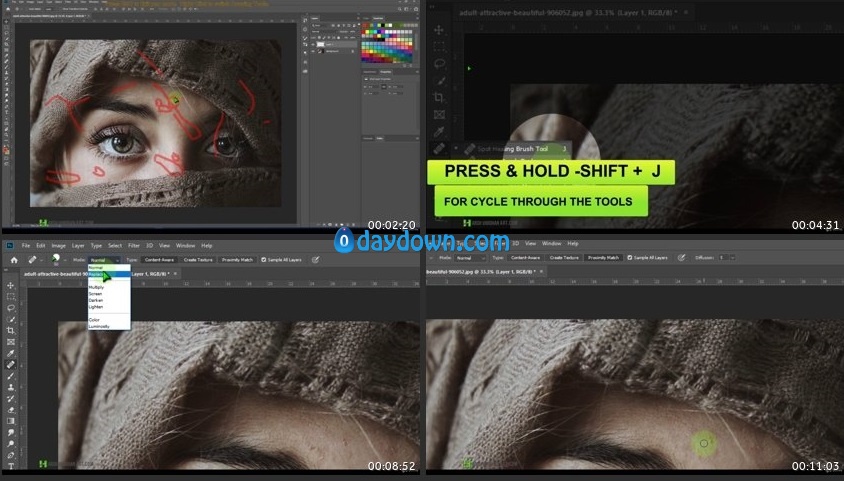Choose Luminosity in Mode dropdown list
Image resolution: width=844 pixels, height=481 pixels.
coord(109,326)
